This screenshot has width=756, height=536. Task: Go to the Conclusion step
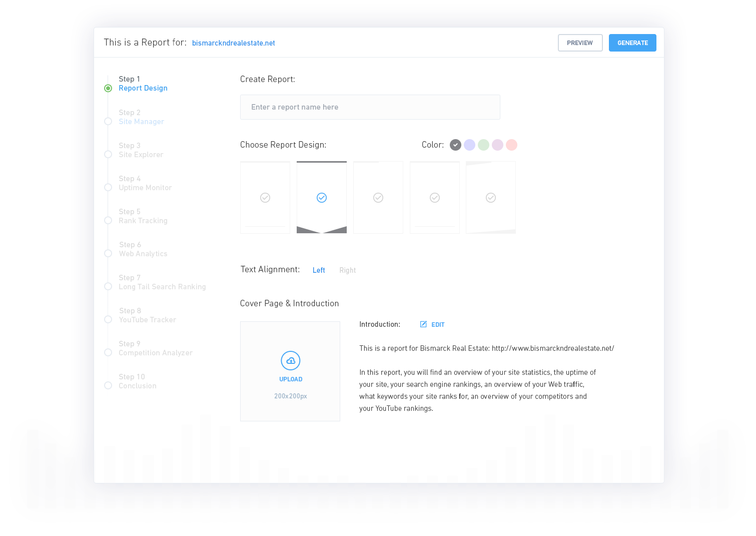pyautogui.click(x=138, y=386)
